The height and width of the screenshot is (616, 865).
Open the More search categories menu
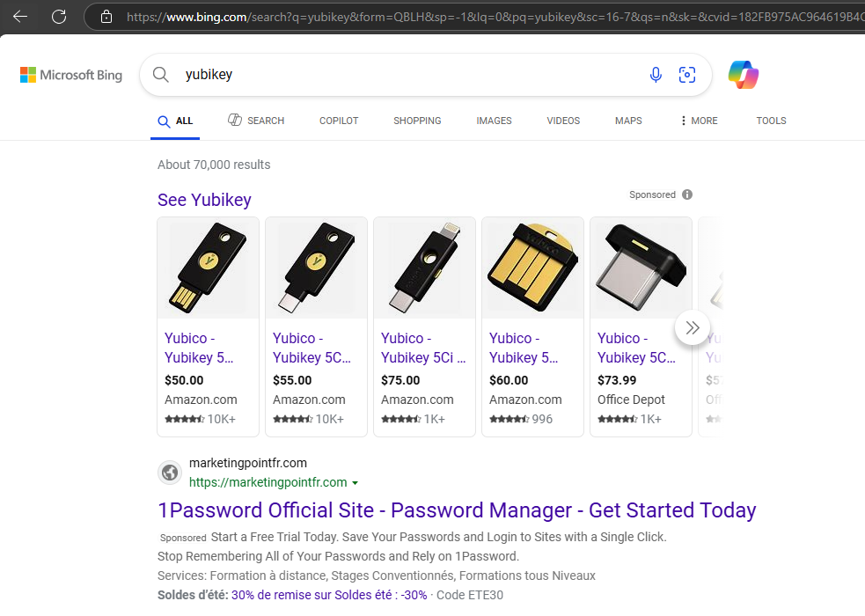699,121
